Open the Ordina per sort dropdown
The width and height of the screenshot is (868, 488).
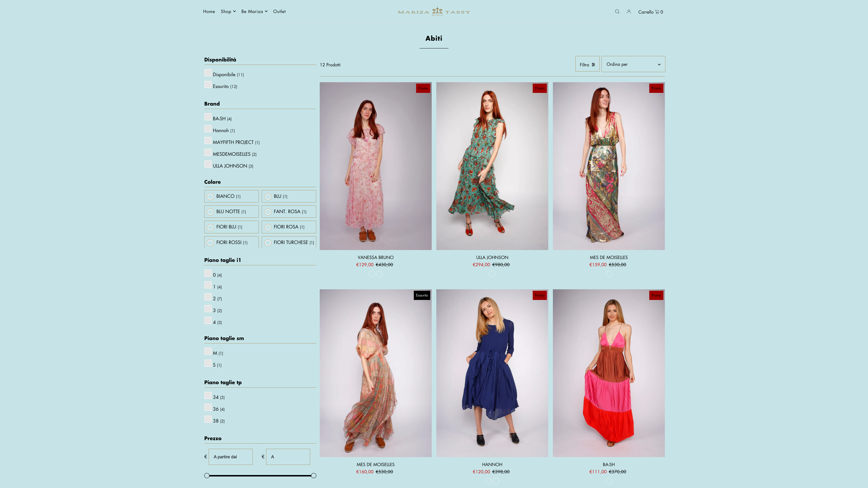633,64
